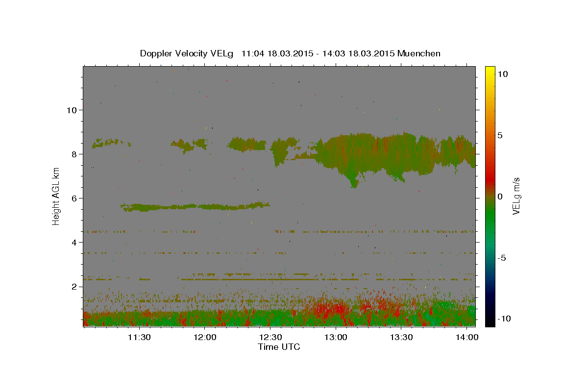588x392 pixels.
Task: Click the colorbar value -10 label
Action: (504, 319)
